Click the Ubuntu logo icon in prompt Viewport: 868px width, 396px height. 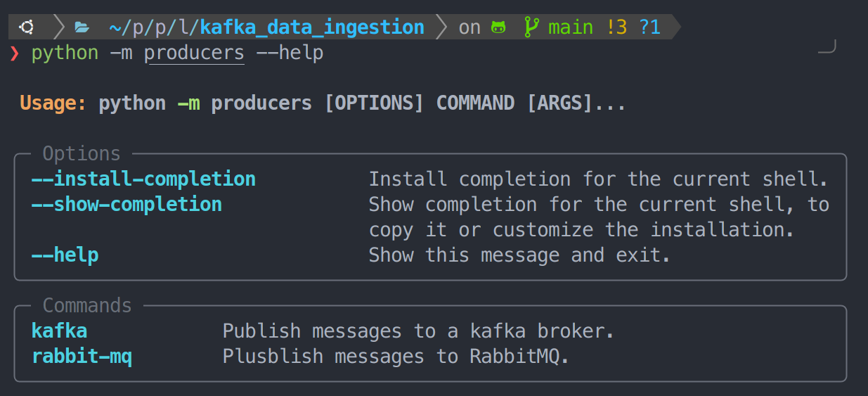point(27,27)
